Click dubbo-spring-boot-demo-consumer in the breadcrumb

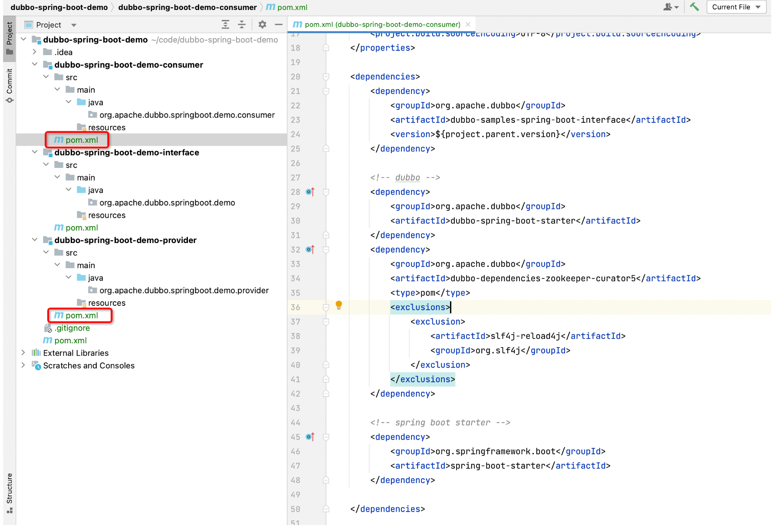(x=187, y=7)
